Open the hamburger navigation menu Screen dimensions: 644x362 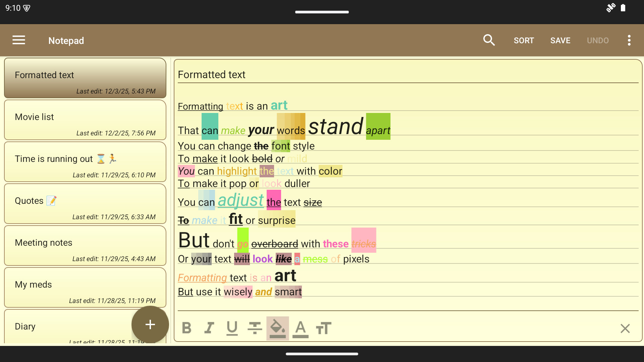pos(19,40)
